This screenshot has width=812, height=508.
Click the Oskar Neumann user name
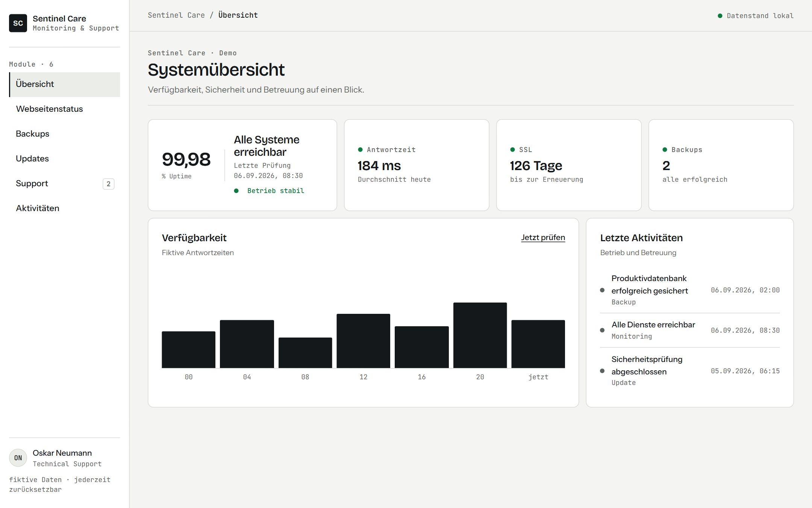(62, 453)
